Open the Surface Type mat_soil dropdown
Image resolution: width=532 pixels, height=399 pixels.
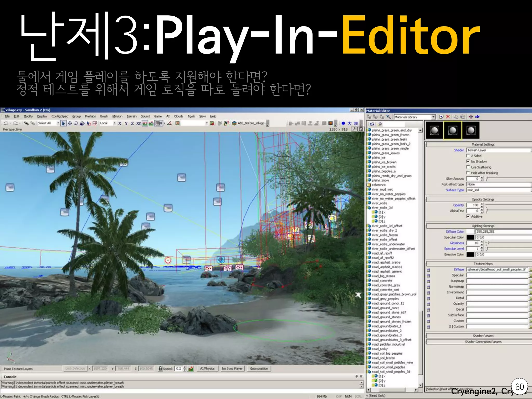pyautogui.click(x=499, y=190)
